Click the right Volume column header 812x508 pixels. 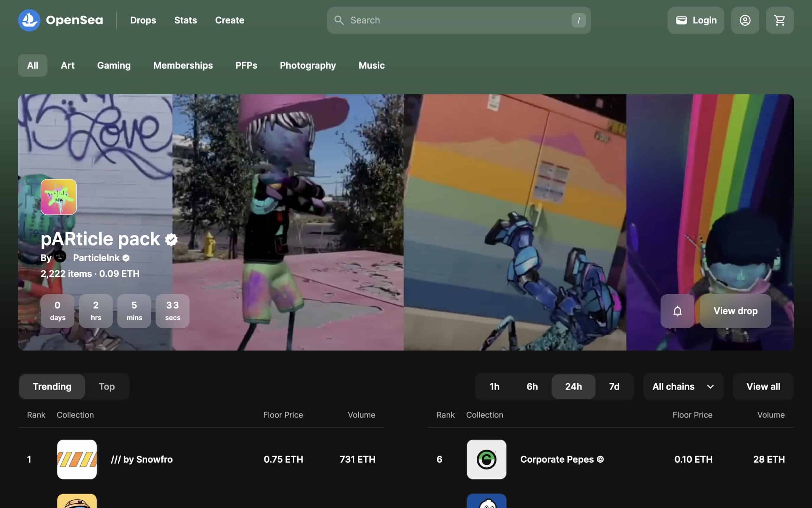(771, 415)
